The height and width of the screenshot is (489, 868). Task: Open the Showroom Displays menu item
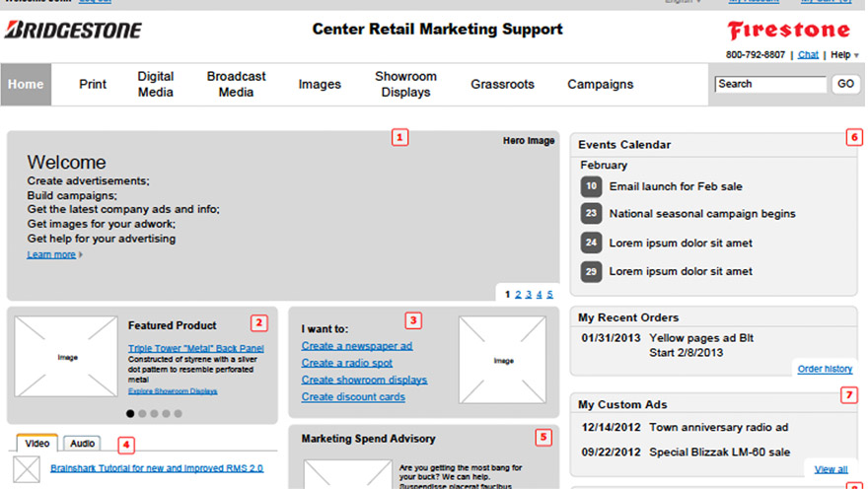pyautogui.click(x=405, y=85)
